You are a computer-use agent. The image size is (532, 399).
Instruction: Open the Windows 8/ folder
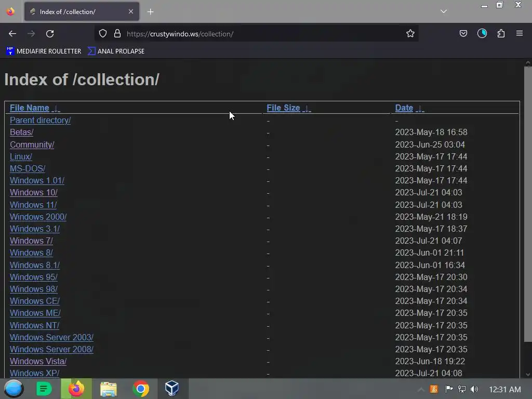click(31, 253)
